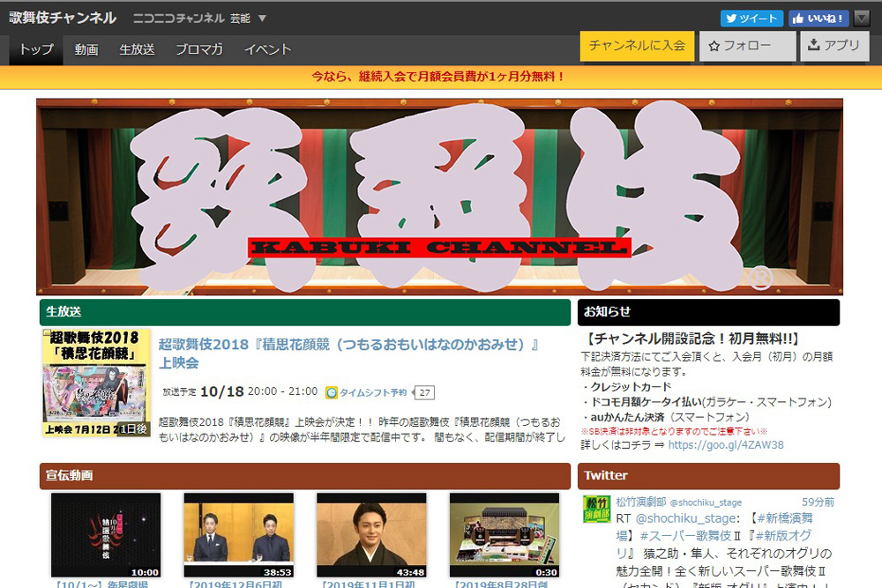Click the 歌舞伎チャンネル title
Viewport: 882px width, 588px height.
pyautogui.click(x=63, y=18)
